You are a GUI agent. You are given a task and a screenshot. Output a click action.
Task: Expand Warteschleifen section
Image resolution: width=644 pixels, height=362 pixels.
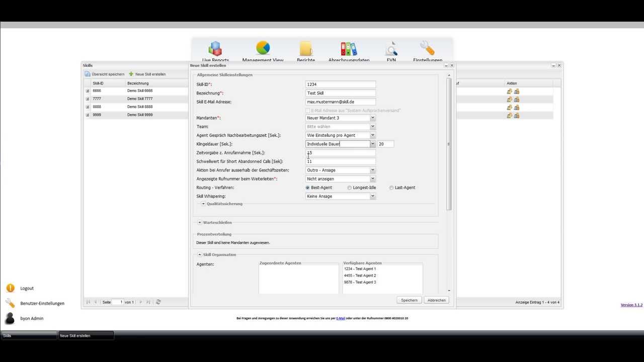tap(200, 222)
